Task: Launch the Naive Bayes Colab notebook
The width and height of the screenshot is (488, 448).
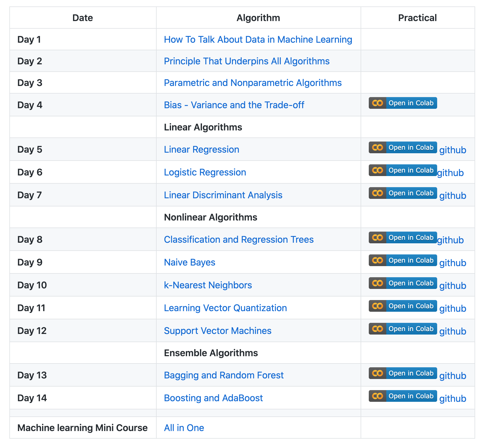Action: pyautogui.click(x=402, y=261)
